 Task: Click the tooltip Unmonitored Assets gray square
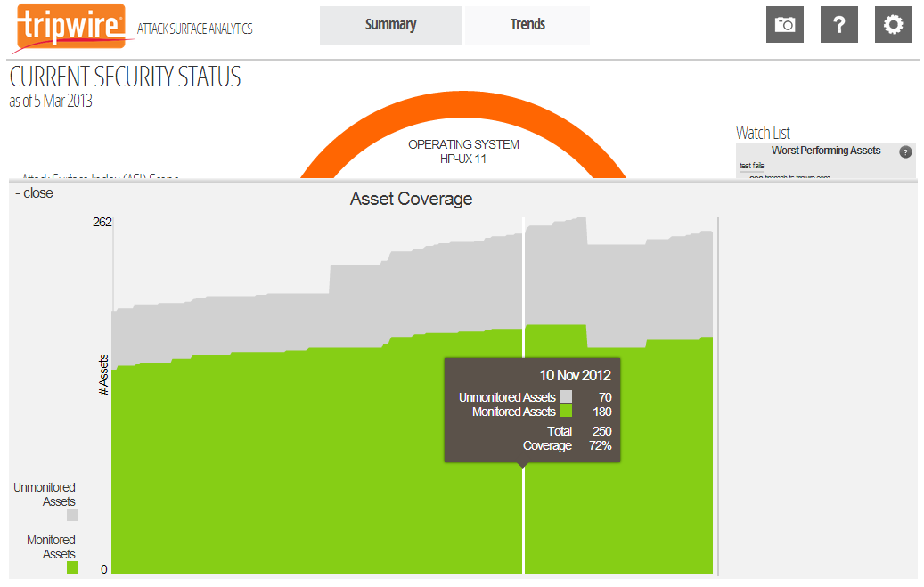566,396
